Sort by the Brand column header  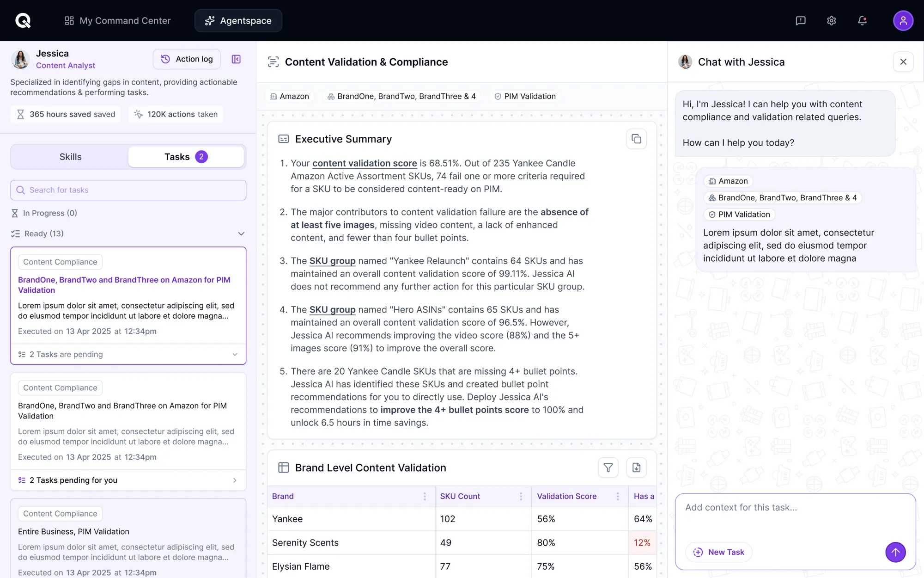point(283,496)
